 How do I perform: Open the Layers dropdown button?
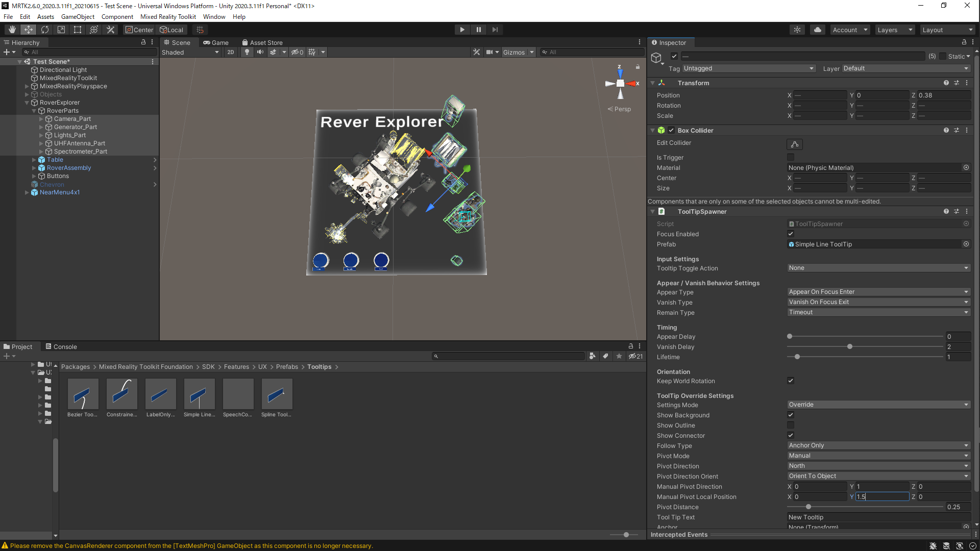(894, 30)
